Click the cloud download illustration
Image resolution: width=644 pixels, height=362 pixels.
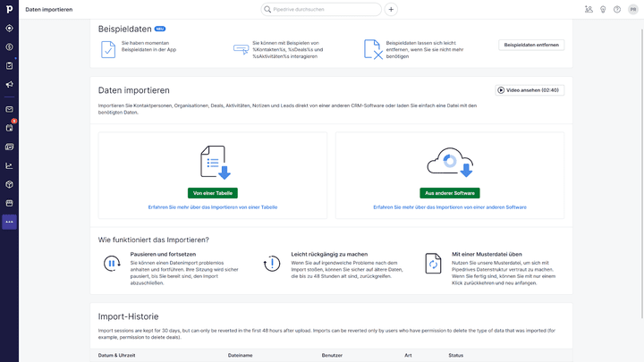tap(450, 163)
